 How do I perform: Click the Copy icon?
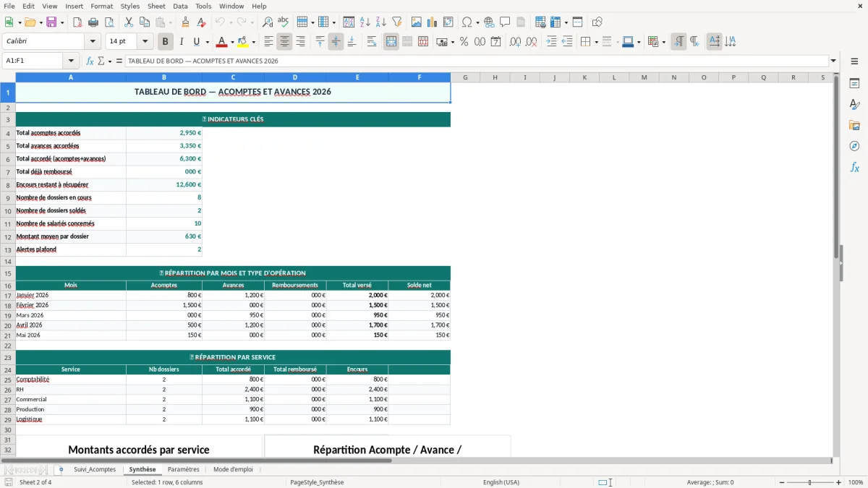(145, 22)
